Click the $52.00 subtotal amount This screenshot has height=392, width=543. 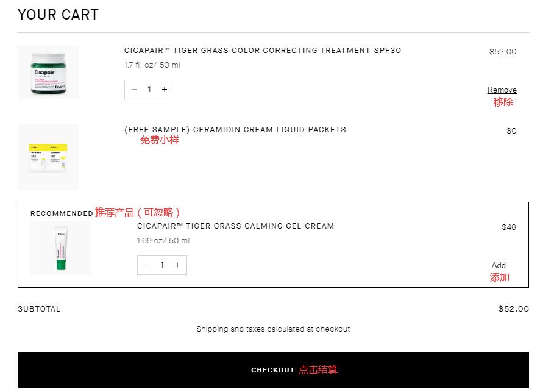pyautogui.click(x=513, y=309)
